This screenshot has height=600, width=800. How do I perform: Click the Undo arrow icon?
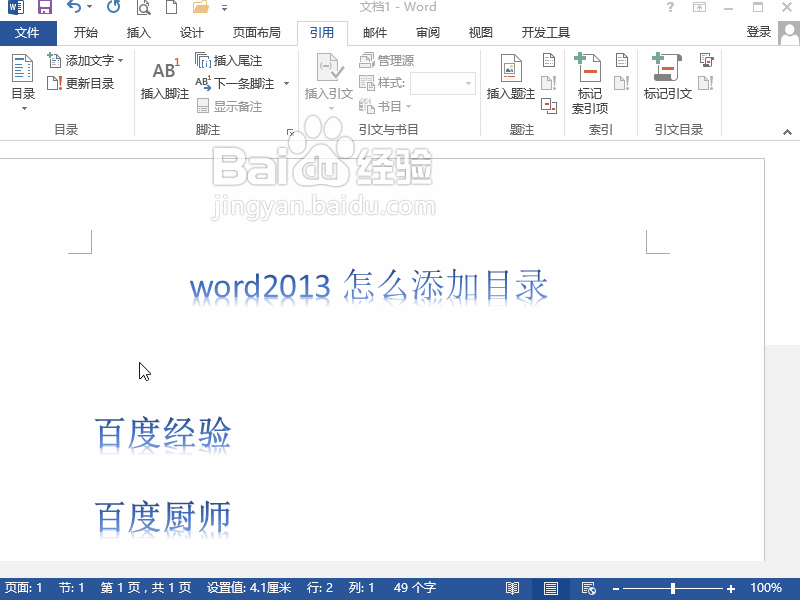(x=74, y=7)
